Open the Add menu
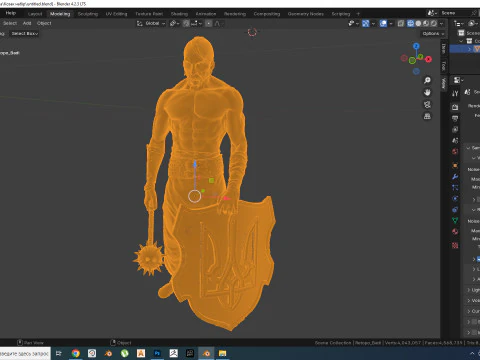 click(x=27, y=23)
